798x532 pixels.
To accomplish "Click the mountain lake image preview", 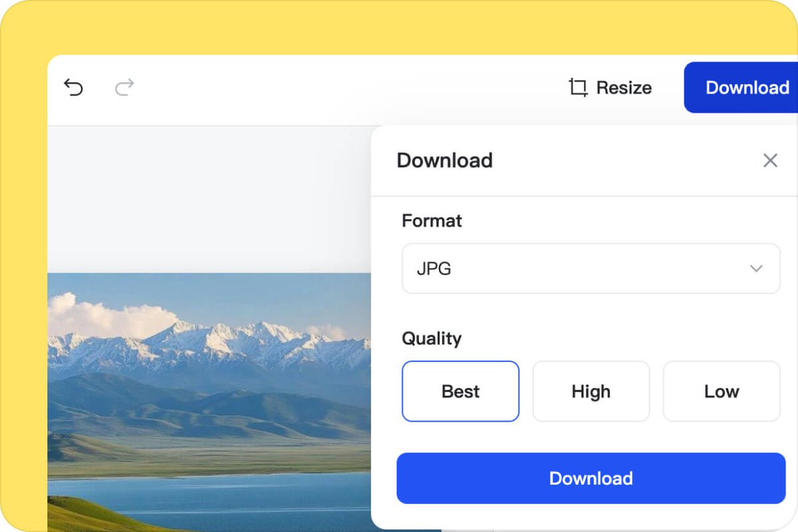I will [x=199, y=399].
